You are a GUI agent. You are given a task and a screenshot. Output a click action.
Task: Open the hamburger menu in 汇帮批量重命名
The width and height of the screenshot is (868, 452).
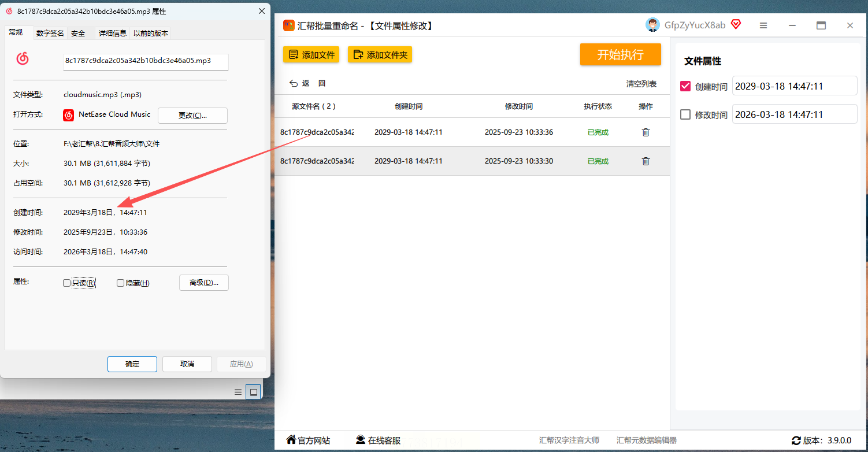coord(763,25)
